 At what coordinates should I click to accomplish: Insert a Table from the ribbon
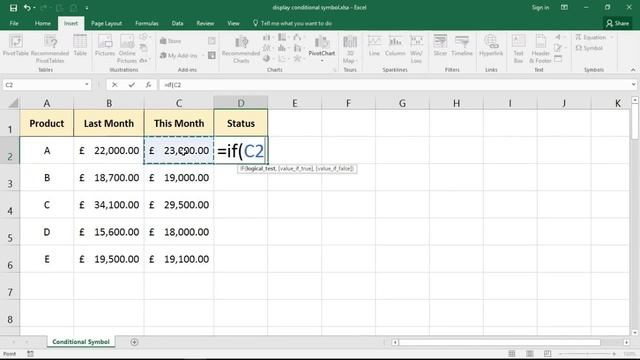pyautogui.click(x=80, y=45)
